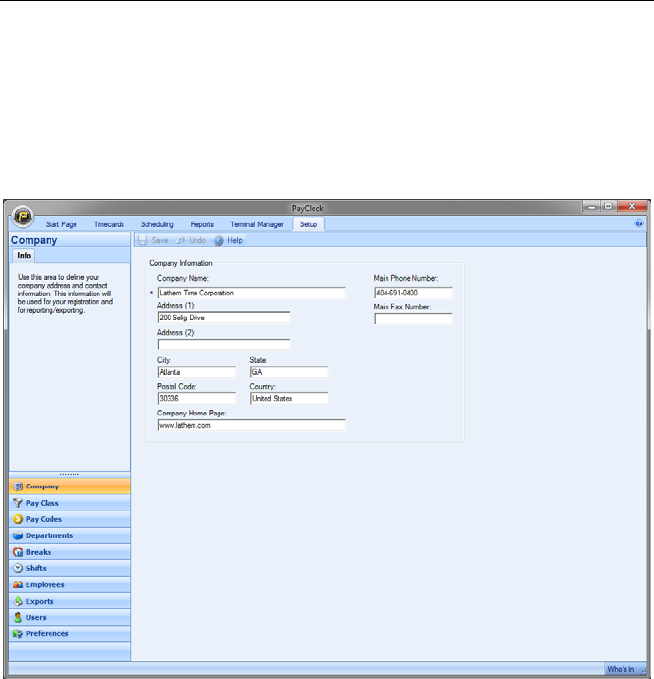This screenshot has width=654, height=679.
Task: Click the Company panel heading text
Action: click(34, 240)
